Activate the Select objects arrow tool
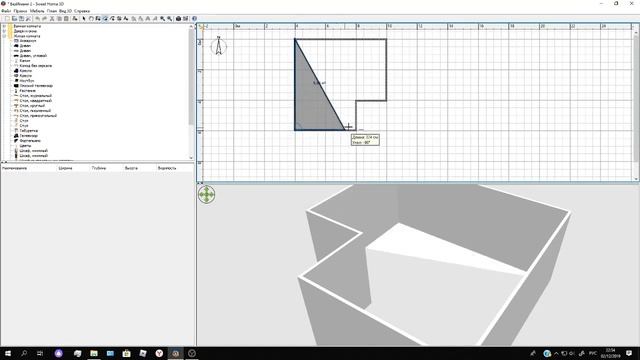640x360 pixels. pyautogui.click(x=84, y=18)
